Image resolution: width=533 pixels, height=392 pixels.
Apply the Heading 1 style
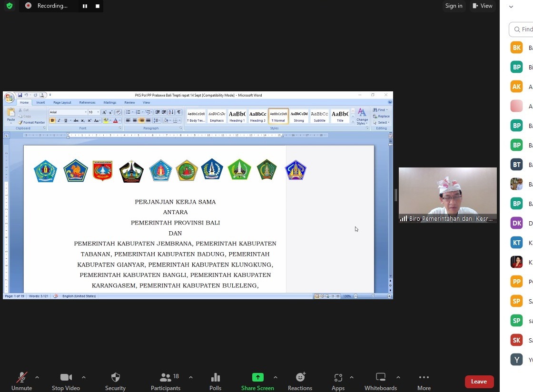coord(237,116)
